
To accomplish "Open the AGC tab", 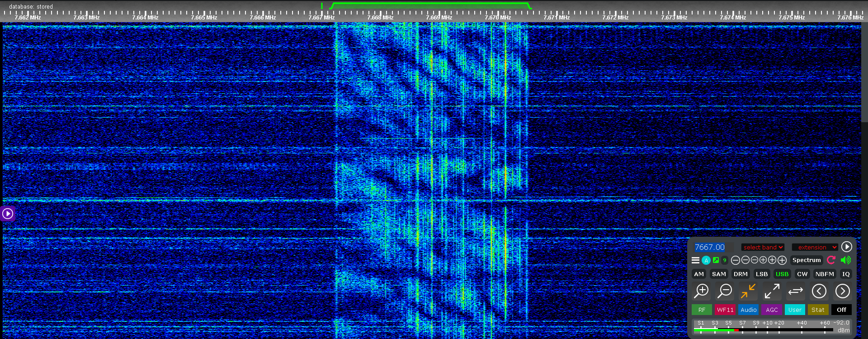I will coord(772,310).
